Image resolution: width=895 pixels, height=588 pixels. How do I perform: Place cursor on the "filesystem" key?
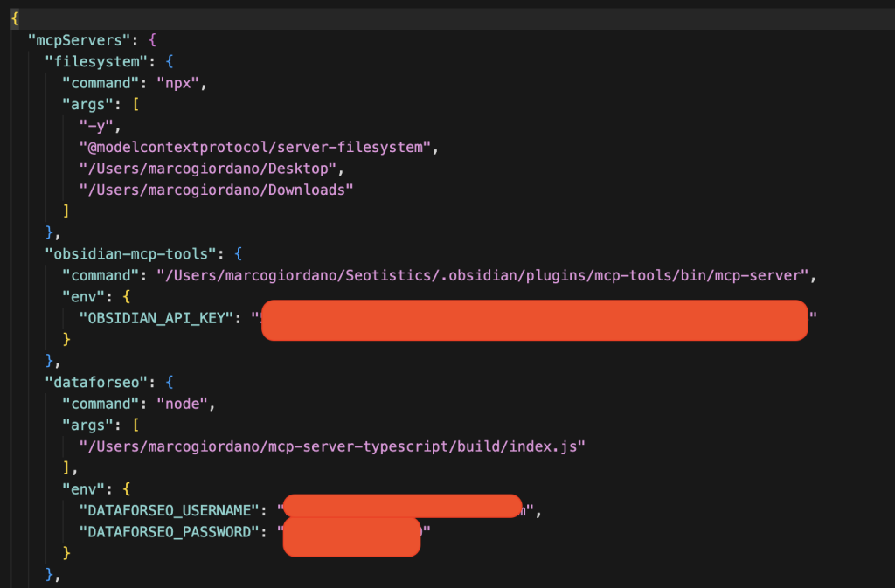(x=96, y=61)
